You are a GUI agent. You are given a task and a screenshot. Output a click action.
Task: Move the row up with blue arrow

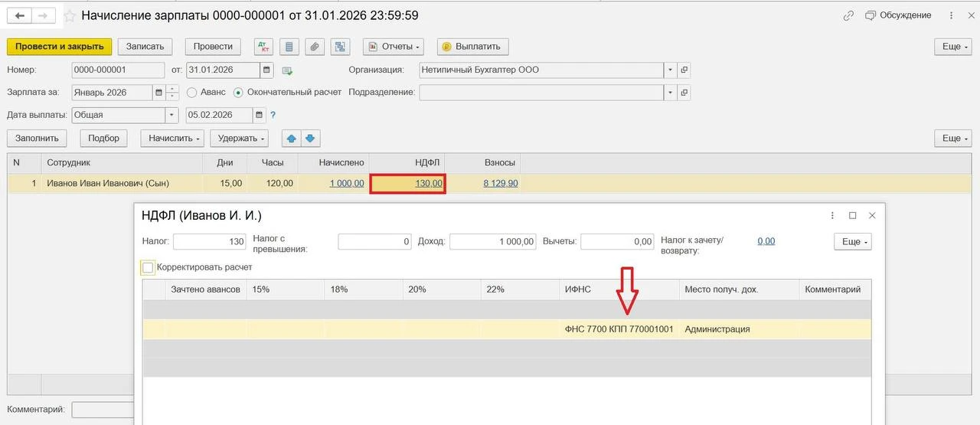[292, 139]
